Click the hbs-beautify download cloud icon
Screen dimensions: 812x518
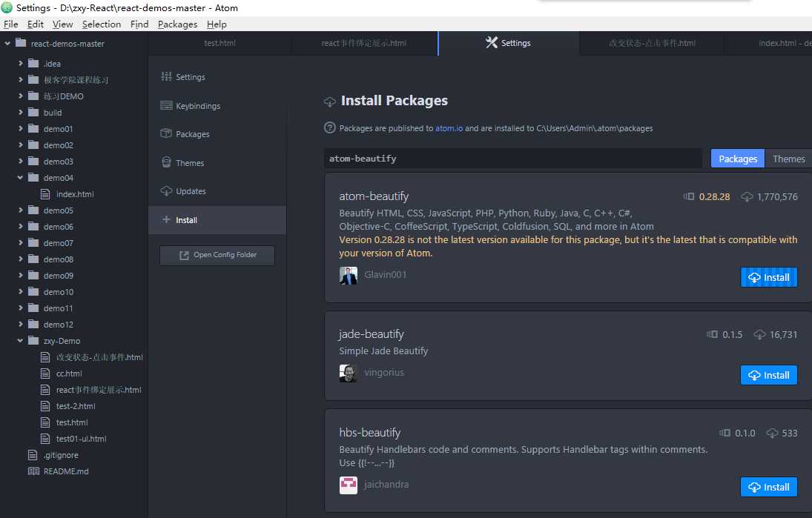pos(772,433)
